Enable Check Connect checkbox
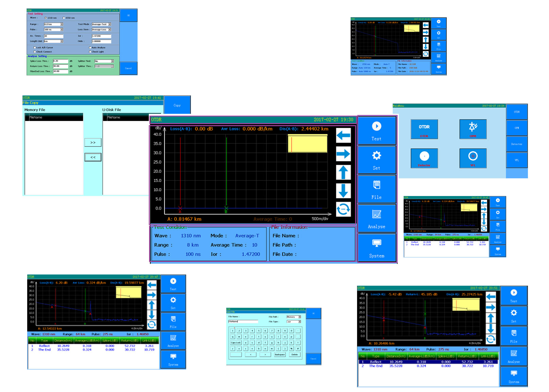The height and width of the screenshot is (392, 549). (x=35, y=52)
